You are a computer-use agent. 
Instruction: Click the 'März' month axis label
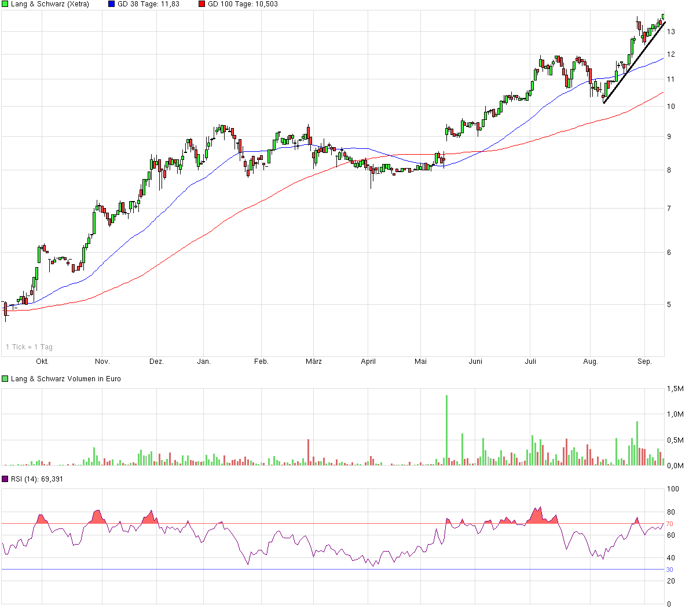click(x=313, y=362)
